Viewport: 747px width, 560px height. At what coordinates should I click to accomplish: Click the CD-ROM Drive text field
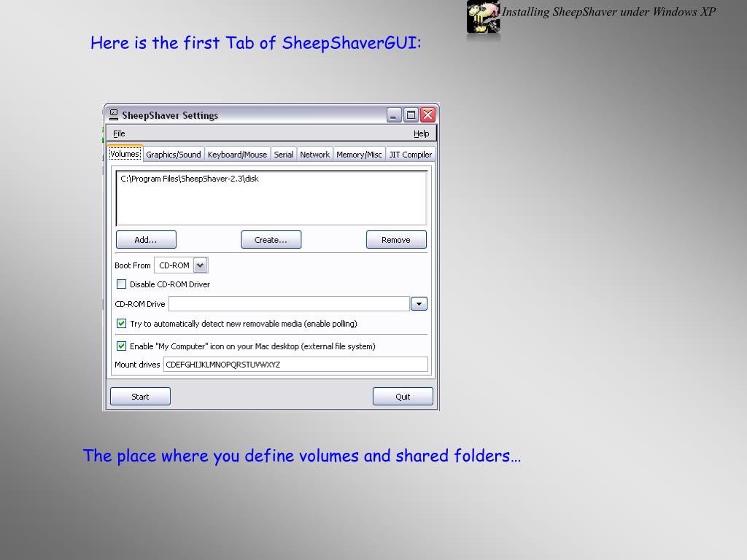[x=289, y=304]
